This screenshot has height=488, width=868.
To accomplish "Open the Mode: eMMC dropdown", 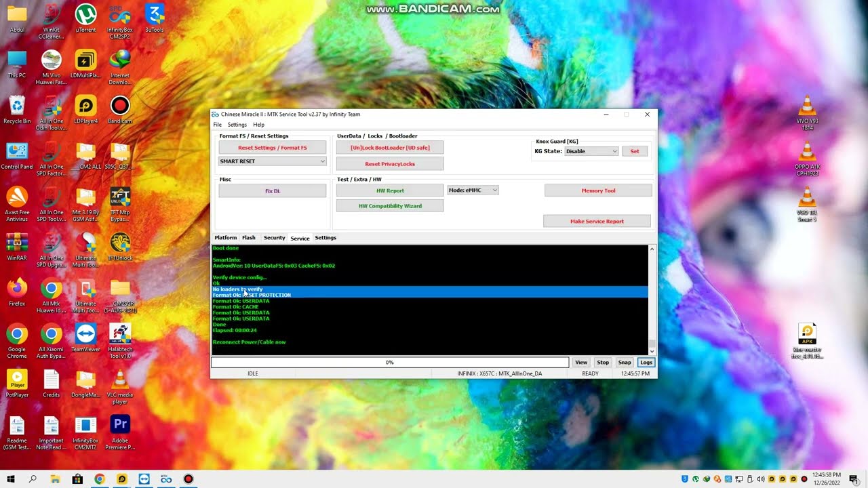I will (x=473, y=190).
